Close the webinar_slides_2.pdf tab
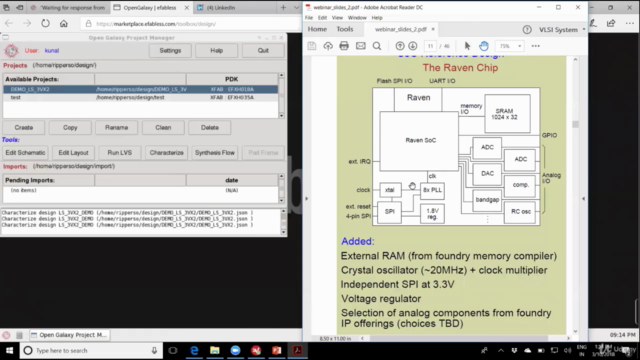Viewport: 640px width, 360px height. pyautogui.click(x=433, y=29)
